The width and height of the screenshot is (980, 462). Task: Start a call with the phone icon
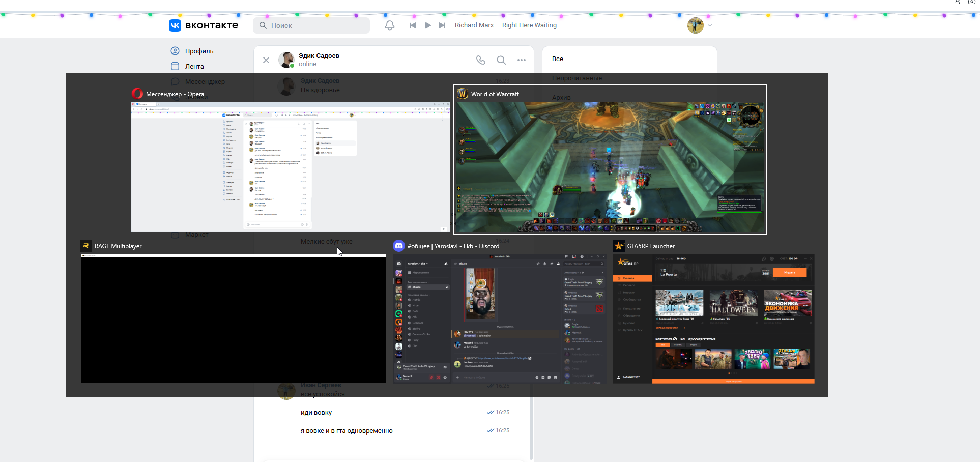(x=481, y=60)
